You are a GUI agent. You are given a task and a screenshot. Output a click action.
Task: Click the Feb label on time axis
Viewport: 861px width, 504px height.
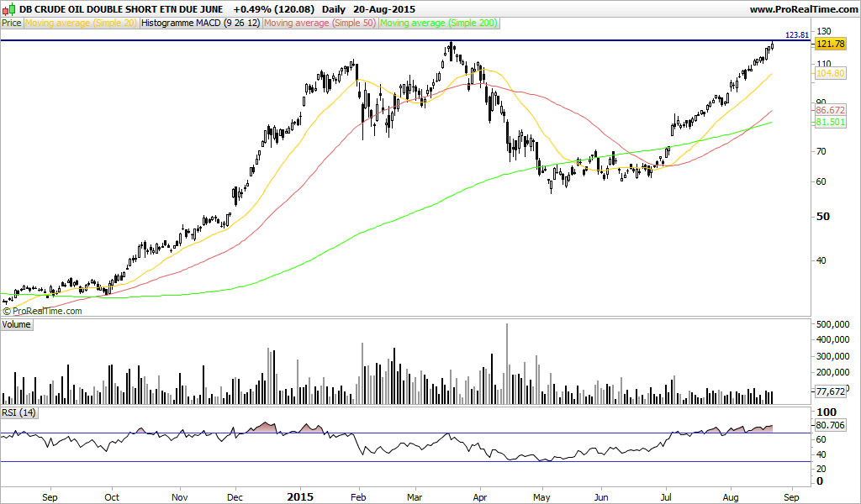pyautogui.click(x=358, y=497)
